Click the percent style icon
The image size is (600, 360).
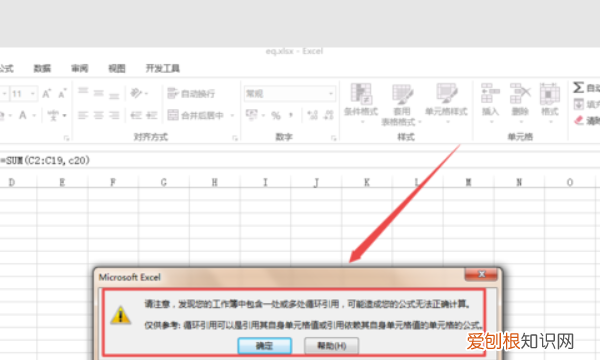point(276,115)
